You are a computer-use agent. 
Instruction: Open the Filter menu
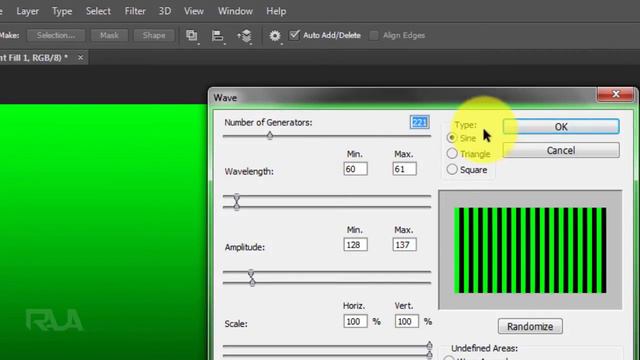point(135,11)
